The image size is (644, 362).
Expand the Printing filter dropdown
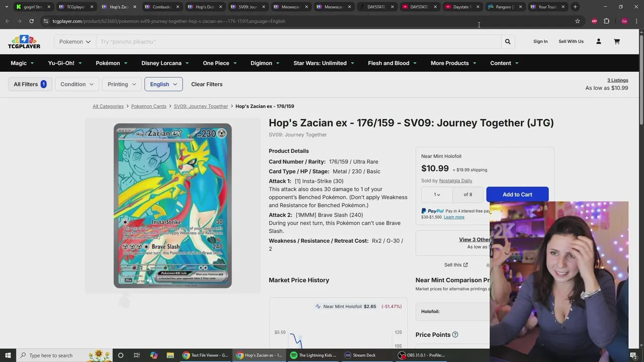click(122, 84)
